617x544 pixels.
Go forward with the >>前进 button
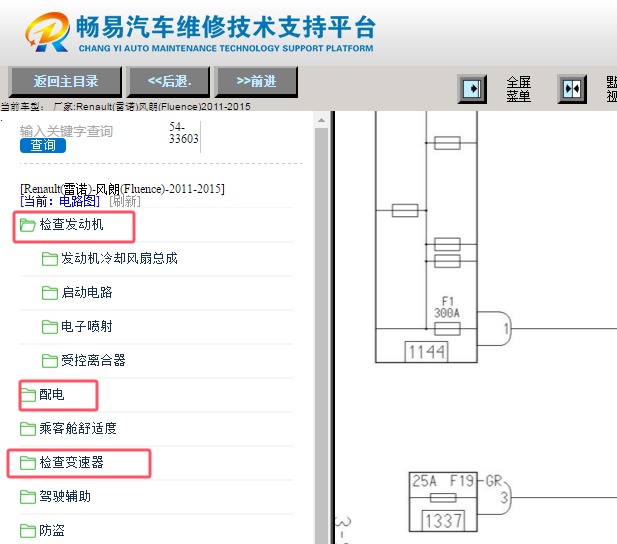[x=256, y=81]
